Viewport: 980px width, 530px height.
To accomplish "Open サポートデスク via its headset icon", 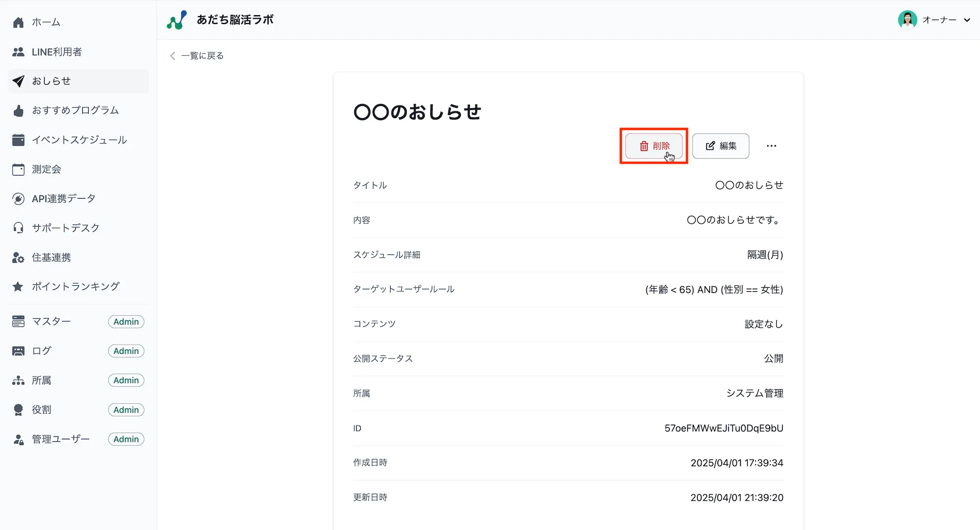I will pos(18,227).
